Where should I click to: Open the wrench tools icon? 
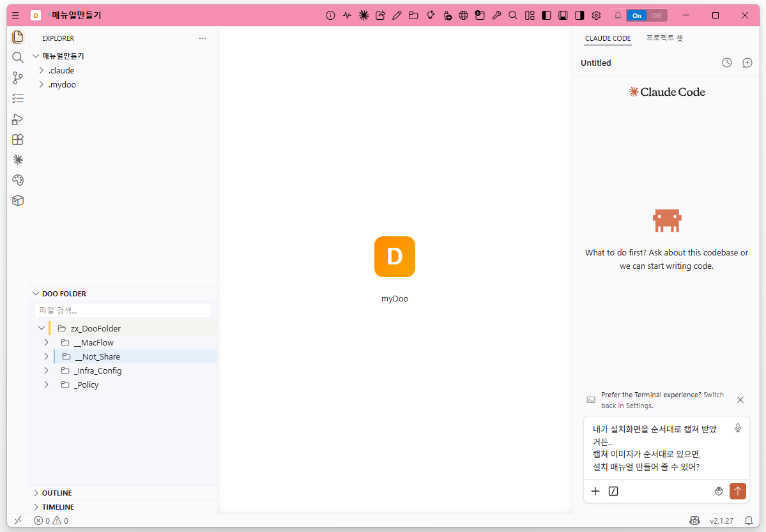(x=497, y=15)
